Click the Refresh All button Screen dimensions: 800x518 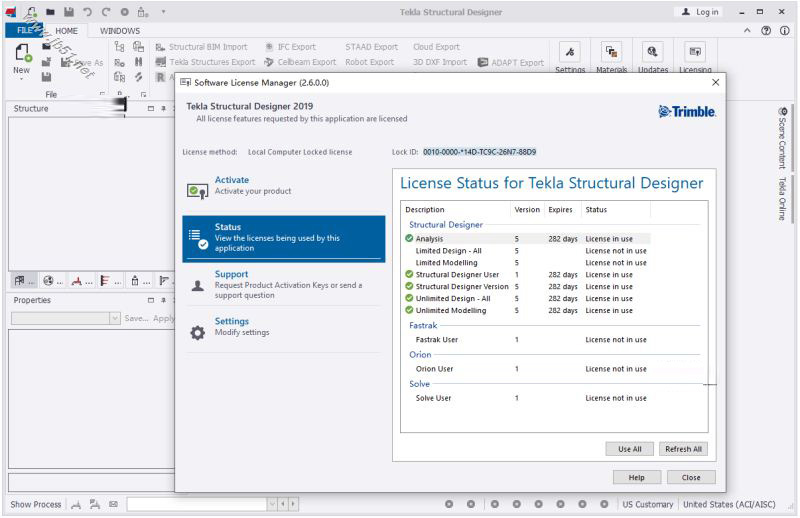683,449
